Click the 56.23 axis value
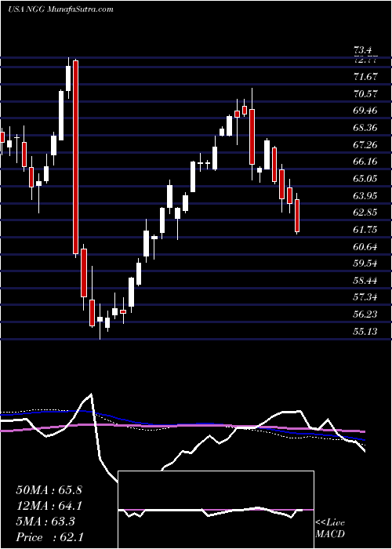392x549 pixels. click(x=366, y=314)
